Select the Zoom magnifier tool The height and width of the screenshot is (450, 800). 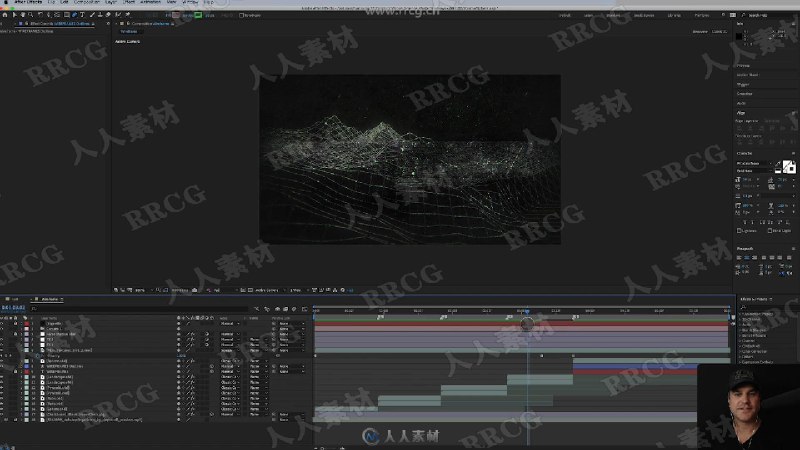31,15
